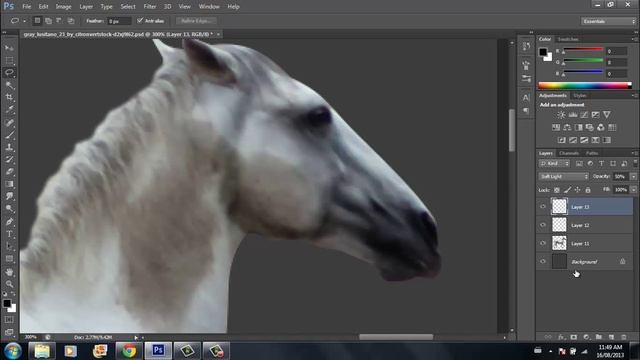The image size is (640, 360).
Task: Open the History panel icon
Action: click(x=526, y=47)
